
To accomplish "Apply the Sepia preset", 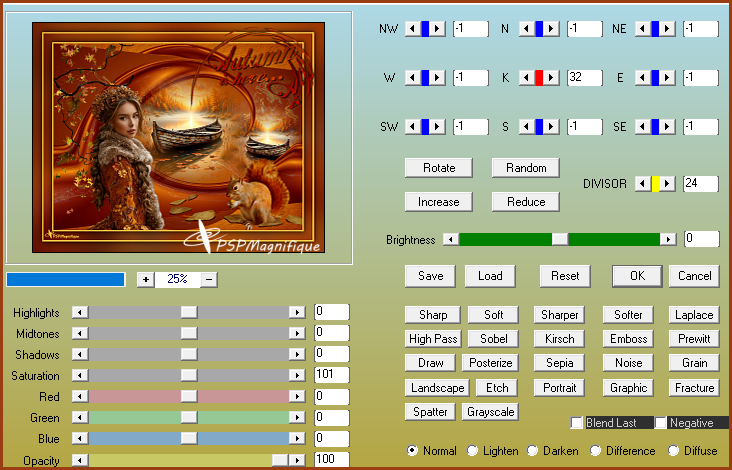I will tap(559, 363).
